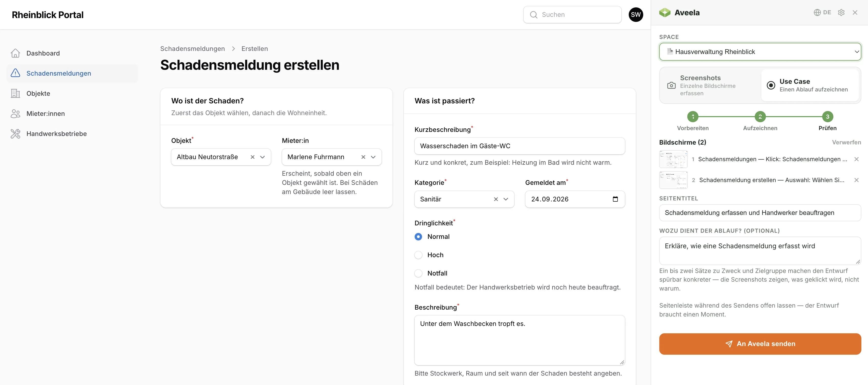Image resolution: width=868 pixels, height=385 pixels.
Task: Click the Aveela logo icon
Action: pos(665,12)
